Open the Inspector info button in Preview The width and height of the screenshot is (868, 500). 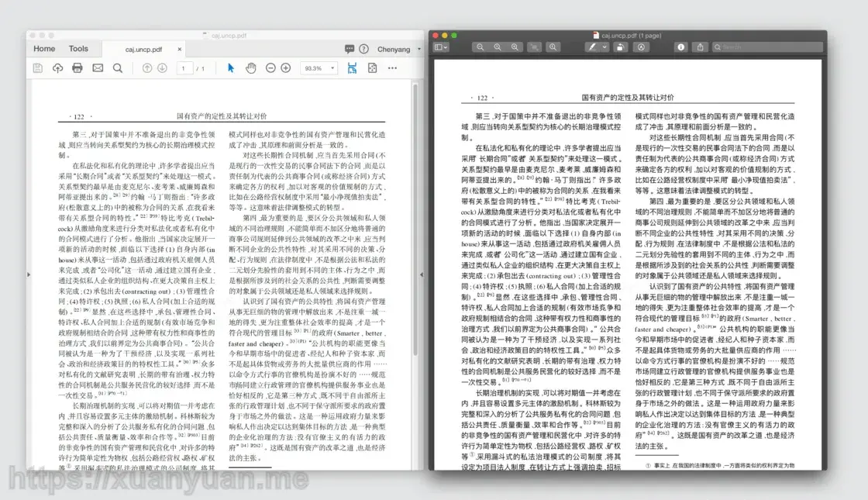click(x=681, y=47)
